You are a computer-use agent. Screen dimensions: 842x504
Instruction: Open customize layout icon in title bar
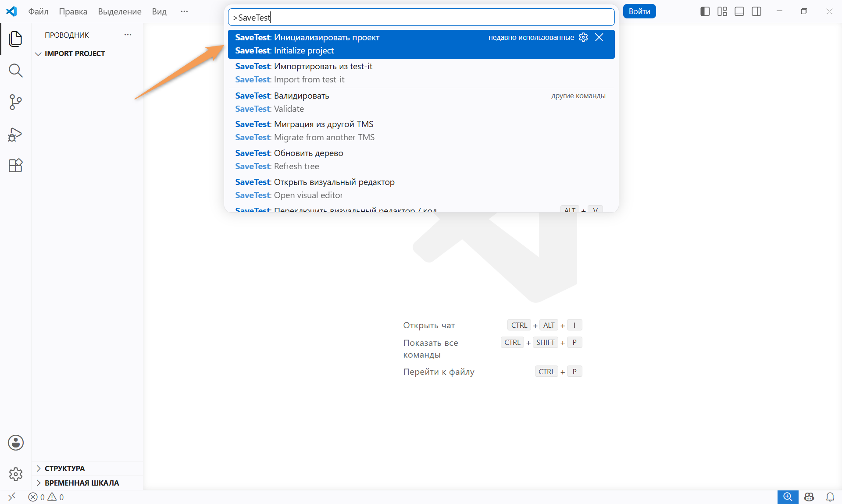[x=722, y=11]
